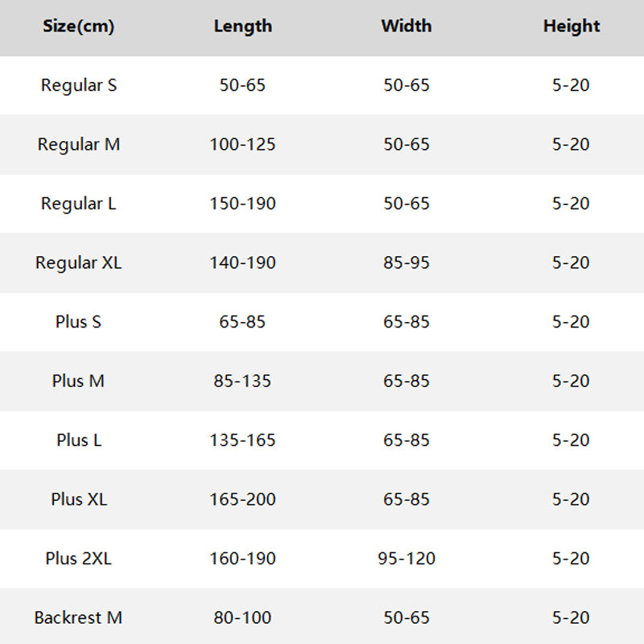Click the 100-125 length value
The height and width of the screenshot is (644, 644).
[x=242, y=145]
